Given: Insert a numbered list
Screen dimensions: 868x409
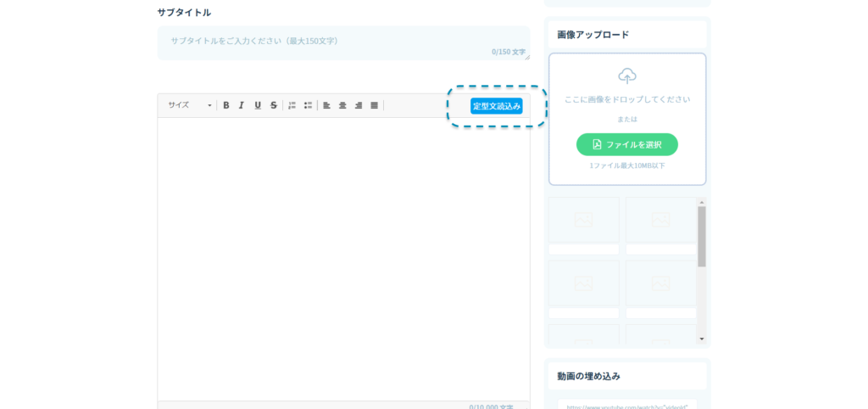Looking at the screenshot, I should [x=292, y=105].
